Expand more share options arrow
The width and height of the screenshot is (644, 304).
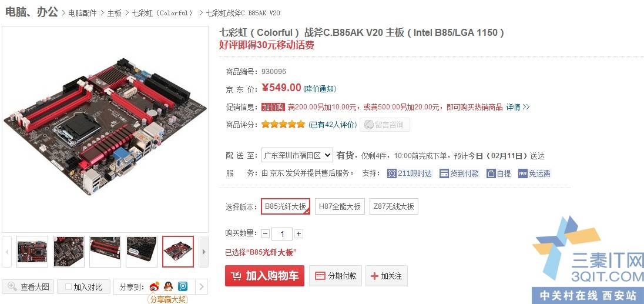point(201,287)
